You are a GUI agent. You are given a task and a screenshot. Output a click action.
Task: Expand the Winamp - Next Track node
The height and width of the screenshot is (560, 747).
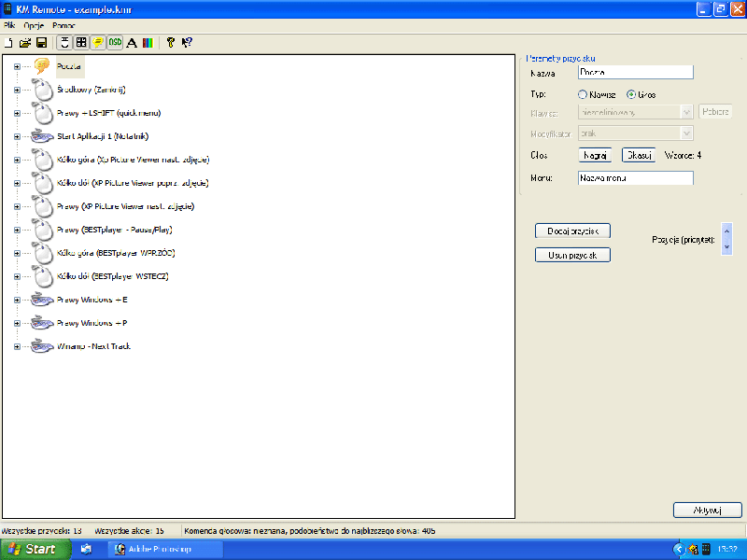(x=17, y=346)
